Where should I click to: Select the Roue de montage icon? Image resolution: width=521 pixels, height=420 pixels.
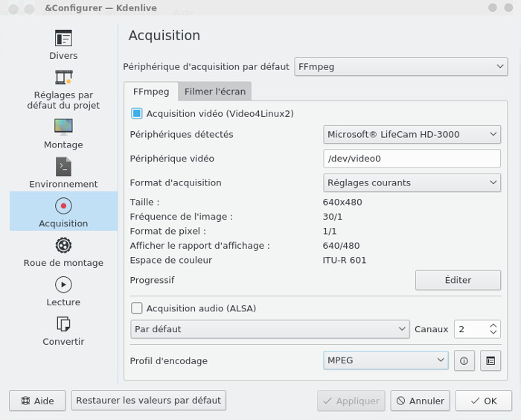click(63, 246)
